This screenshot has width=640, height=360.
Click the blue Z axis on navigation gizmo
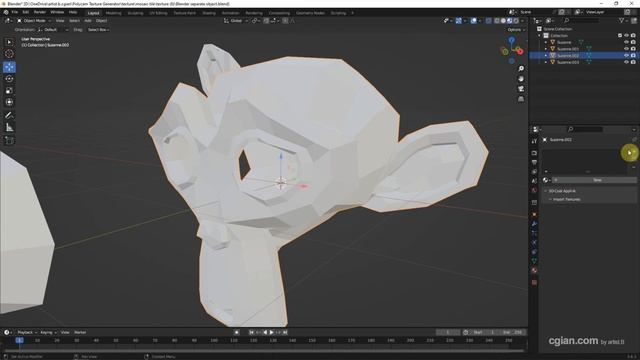point(511,40)
